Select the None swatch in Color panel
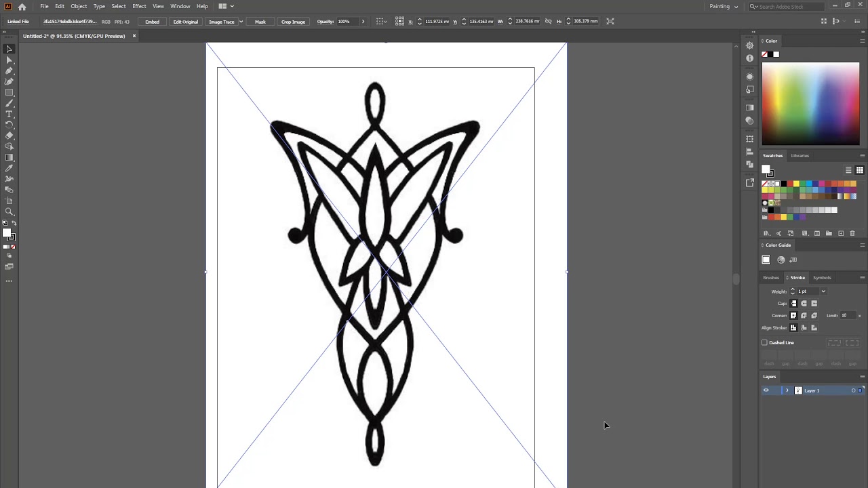Viewport: 868px width, 488px height. point(764,54)
